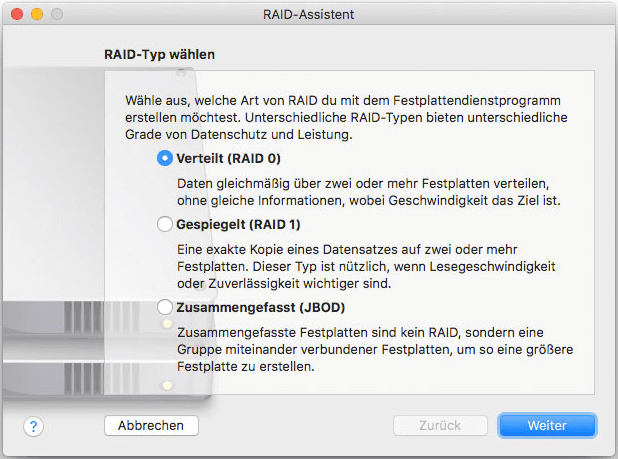
Task: Close the RAID-Assistent window
Action: pos(17,14)
